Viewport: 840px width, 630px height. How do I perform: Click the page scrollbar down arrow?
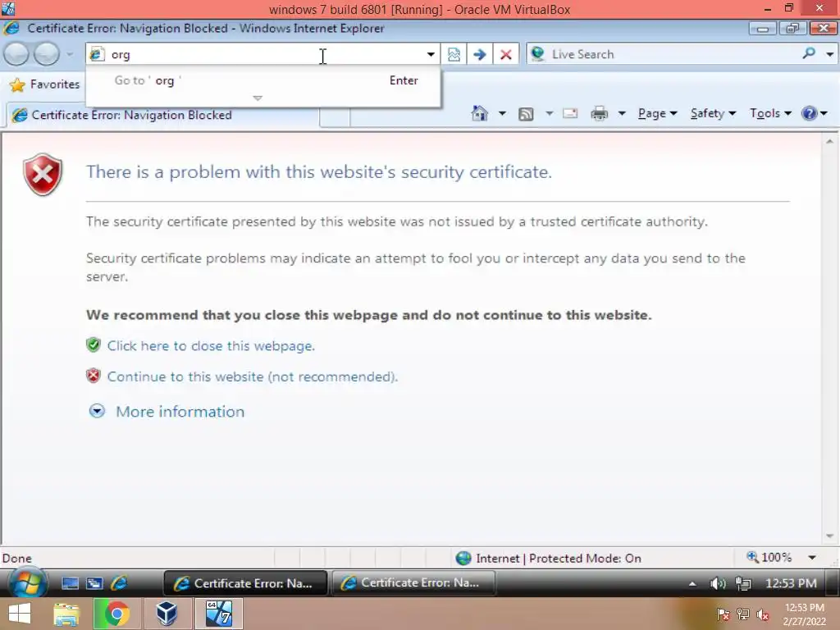click(x=830, y=536)
